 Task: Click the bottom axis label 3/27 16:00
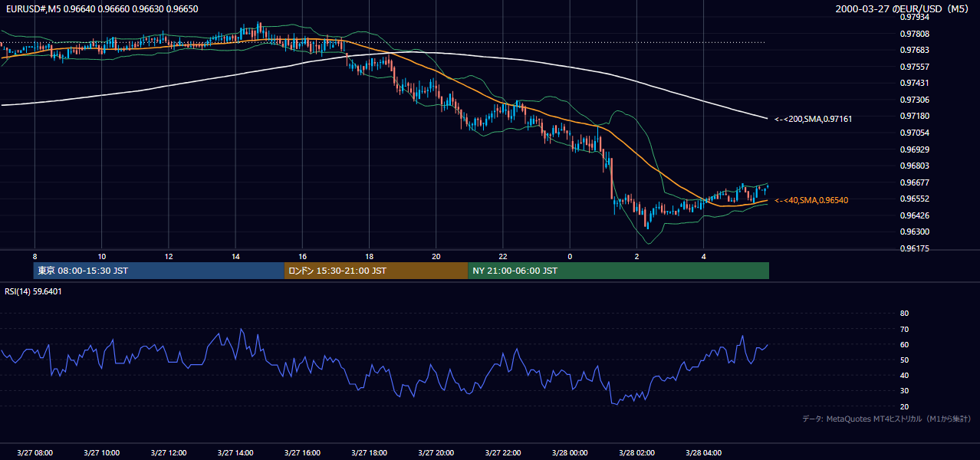tap(302, 452)
